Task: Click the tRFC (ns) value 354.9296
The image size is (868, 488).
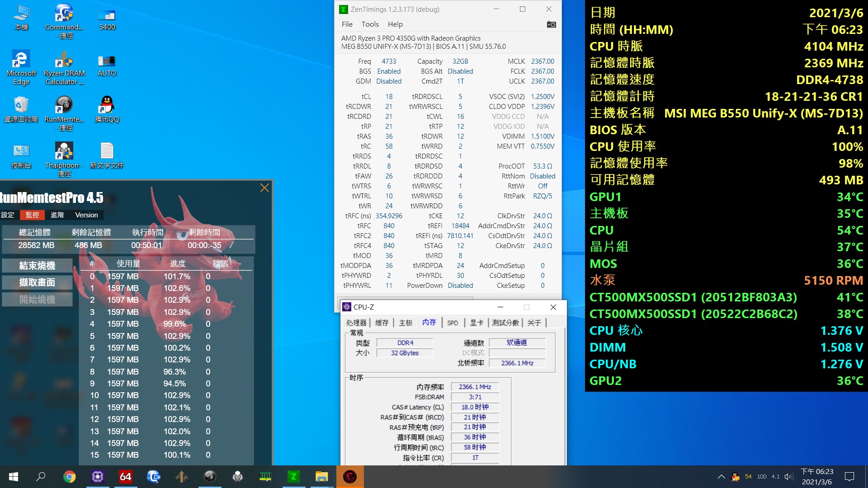Action: click(389, 216)
